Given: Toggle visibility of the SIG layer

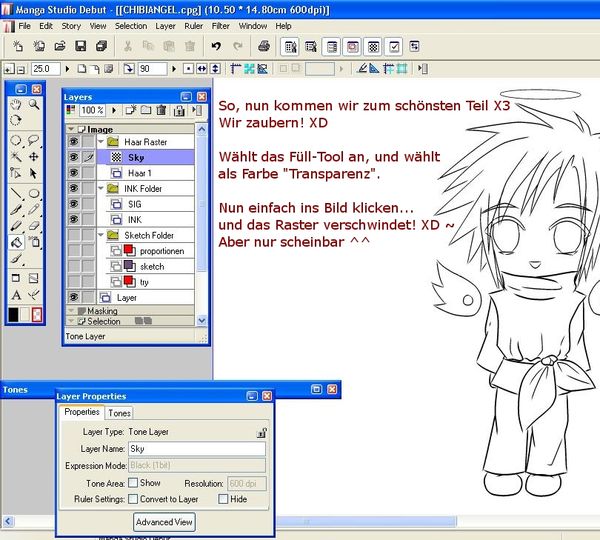Looking at the screenshot, I should tap(73, 204).
